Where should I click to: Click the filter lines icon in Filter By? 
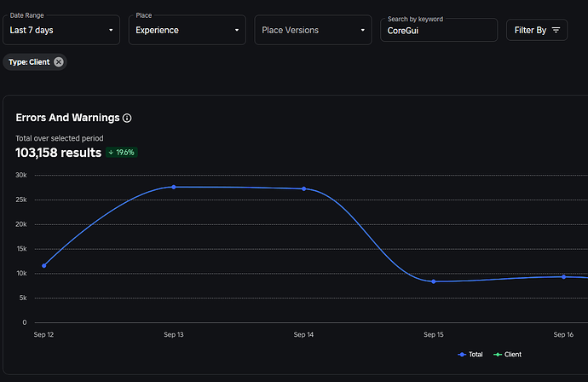[556, 30]
